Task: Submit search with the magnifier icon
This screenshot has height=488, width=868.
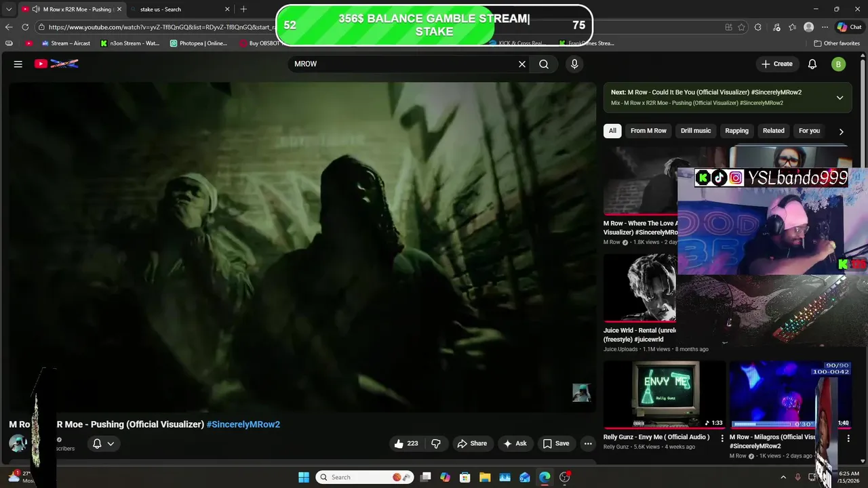Action: [x=544, y=64]
